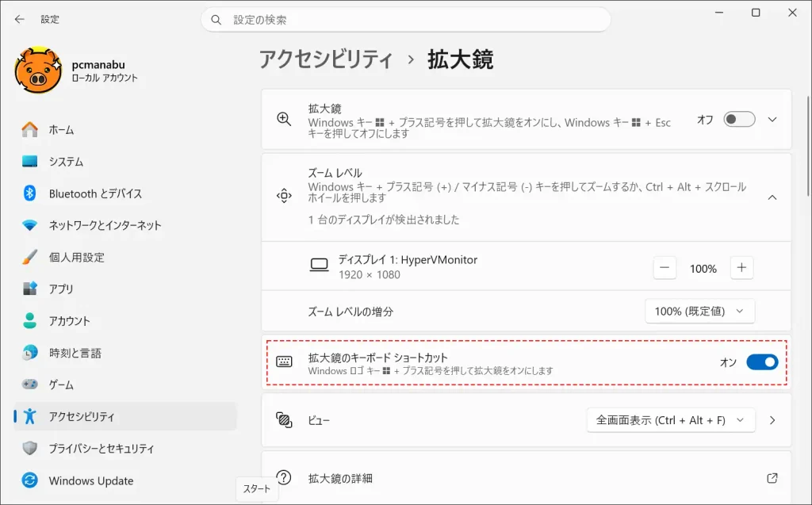
Task: Click the pcmanabu pig avatar
Action: (x=38, y=70)
